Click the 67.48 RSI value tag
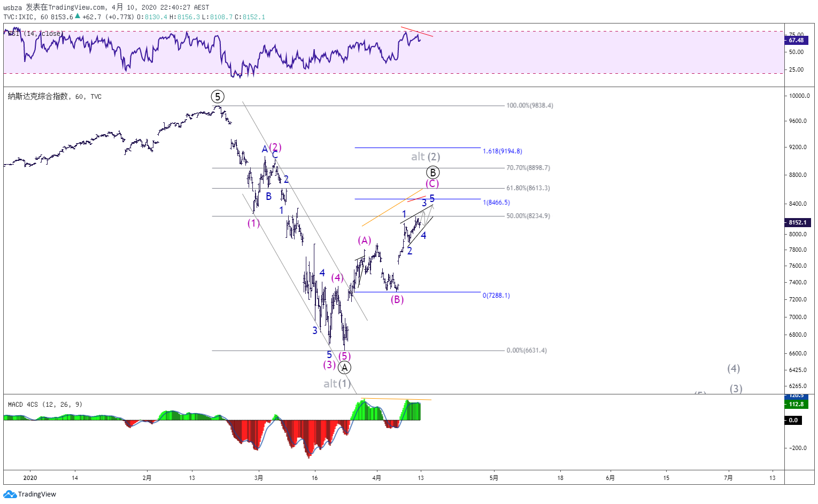The width and height of the screenshot is (818, 504). click(x=796, y=40)
